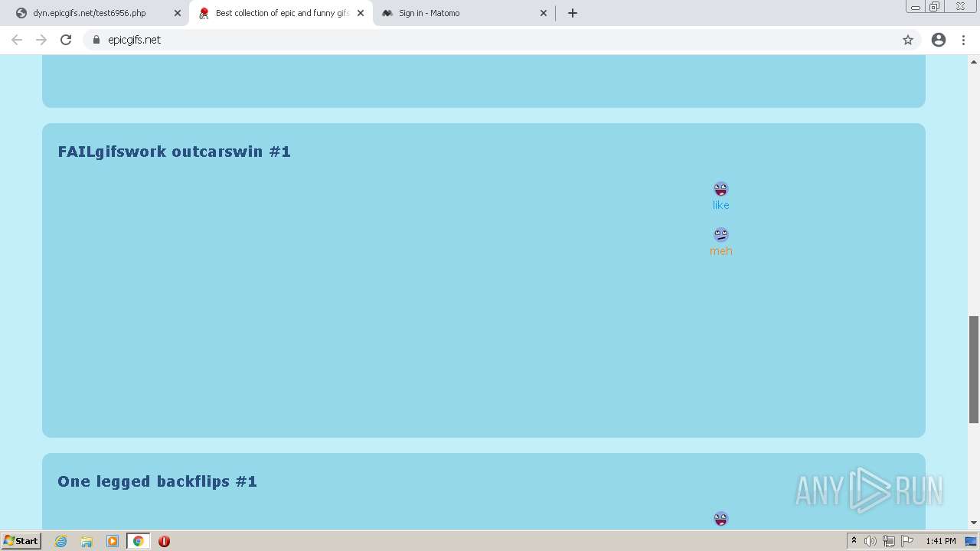Image resolution: width=980 pixels, height=551 pixels.
Task: Click the like link under FAILgifswork outcarswin
Action: click(x=721, y=205)
